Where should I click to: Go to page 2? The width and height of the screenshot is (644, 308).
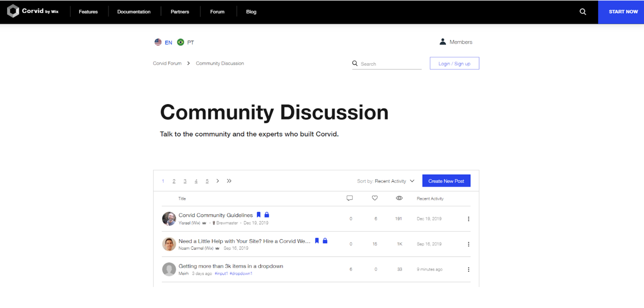click(174, 181)
